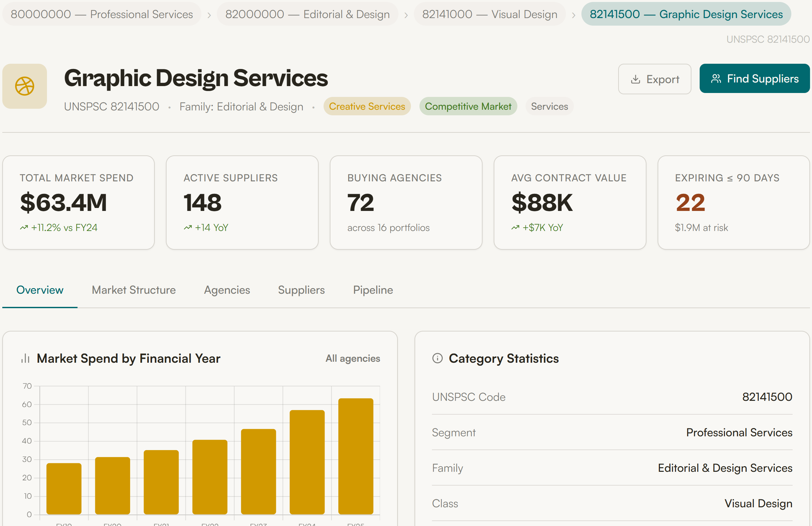Click the 72 buying agencies value
This screenshot has height=526, width=812.
pyautogui.click(x=361, y=202)
